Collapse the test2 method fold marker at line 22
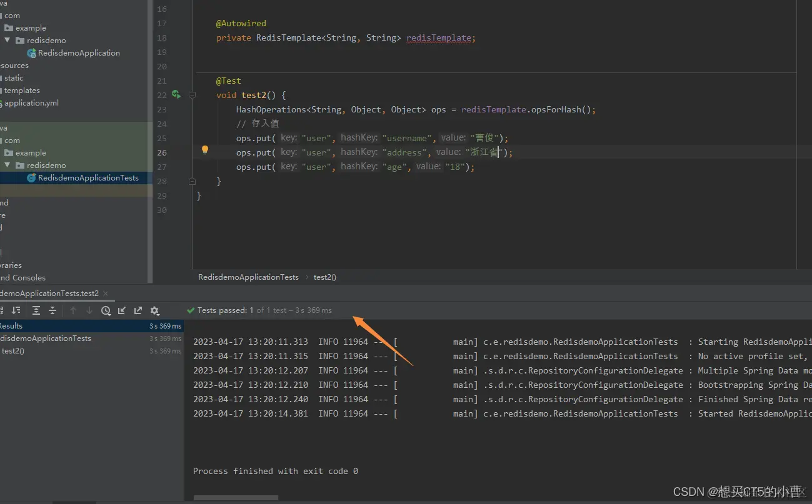Screen dimensions: 812x504 pyautogui.click(x=193, y=95)
